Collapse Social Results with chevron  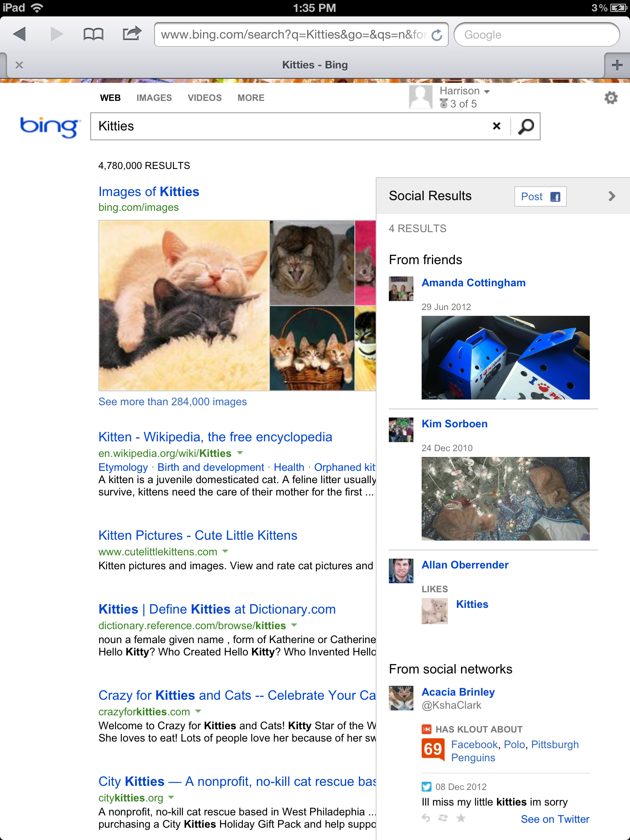612,196
